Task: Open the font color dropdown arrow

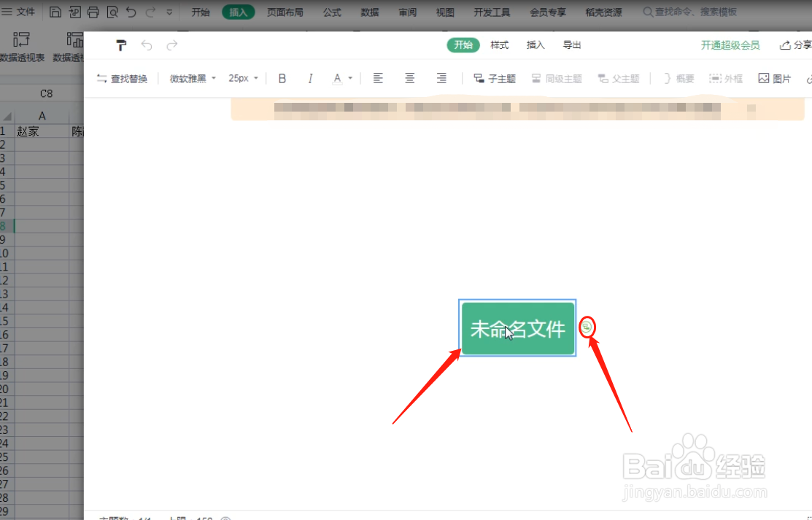Action: point(349,78)
